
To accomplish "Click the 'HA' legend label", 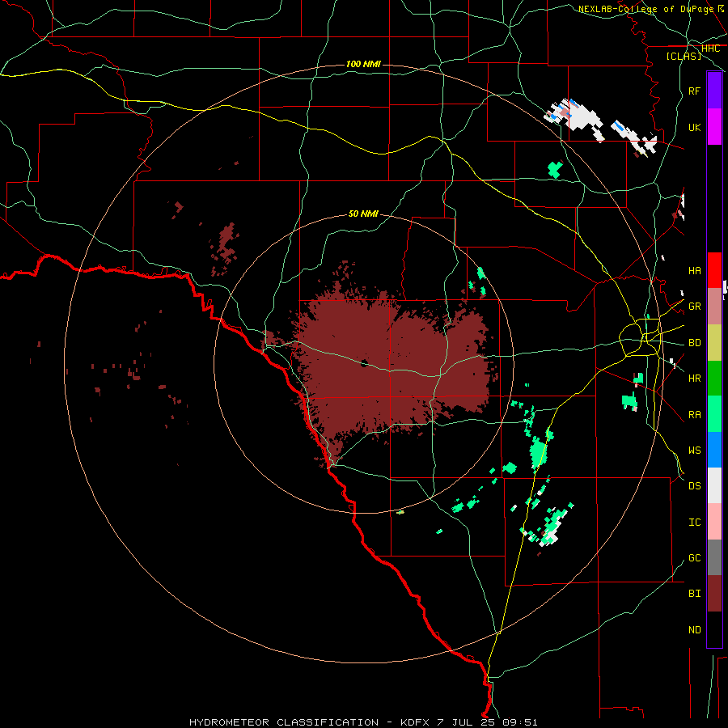I will [694, 270].
